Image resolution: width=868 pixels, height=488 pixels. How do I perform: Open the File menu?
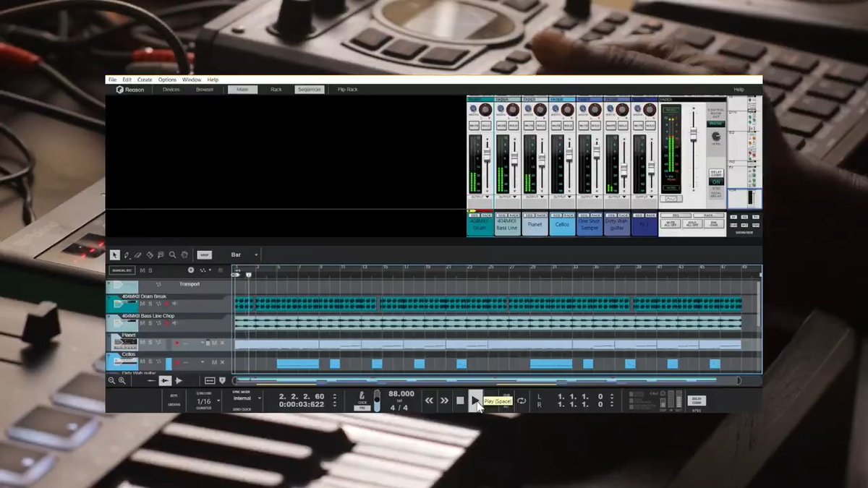tap(112, 80)
